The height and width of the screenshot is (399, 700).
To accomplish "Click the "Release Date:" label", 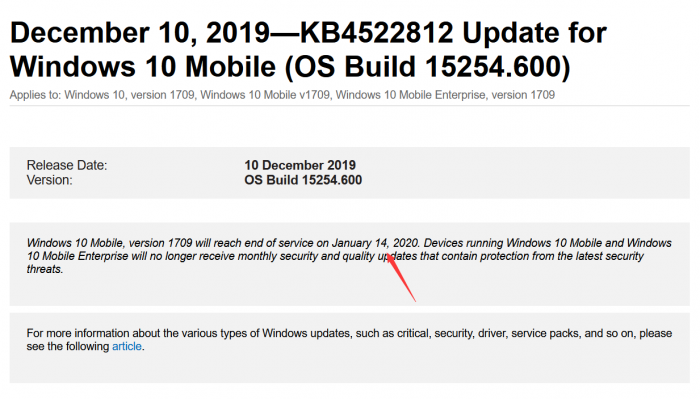I will (x=67, y=165).
